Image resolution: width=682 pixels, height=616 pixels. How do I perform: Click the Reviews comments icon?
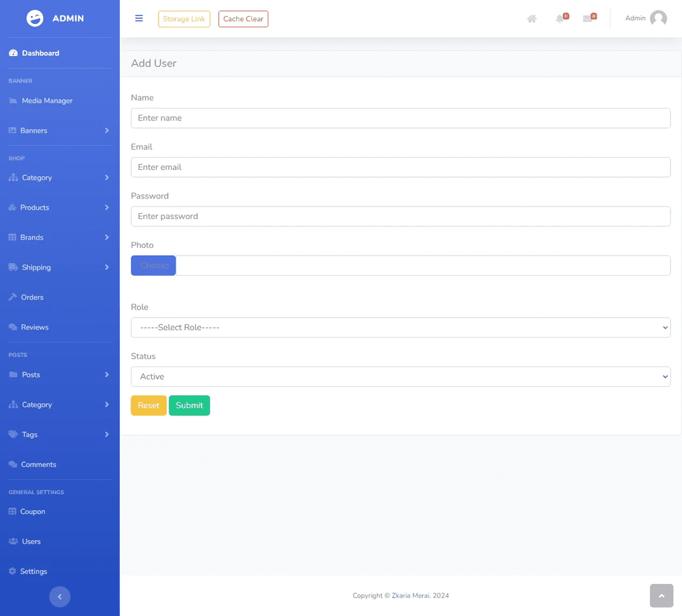[13, 327]
